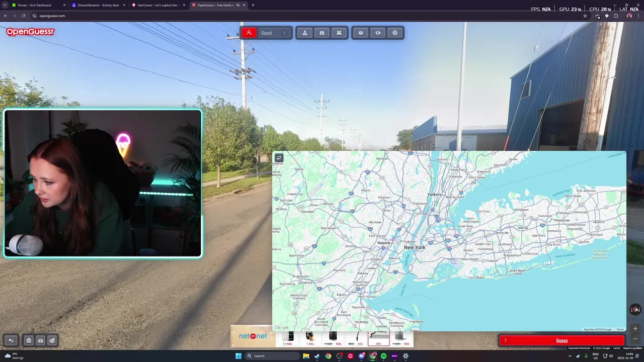Open Steam from the taskbar
The image size is (644, 362).
pos(317,356)
